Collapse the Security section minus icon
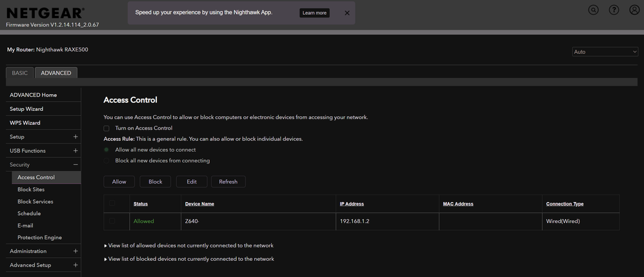The width and height of the screenshot is (644, 277). pyautogui.click(x=75, y=165)
